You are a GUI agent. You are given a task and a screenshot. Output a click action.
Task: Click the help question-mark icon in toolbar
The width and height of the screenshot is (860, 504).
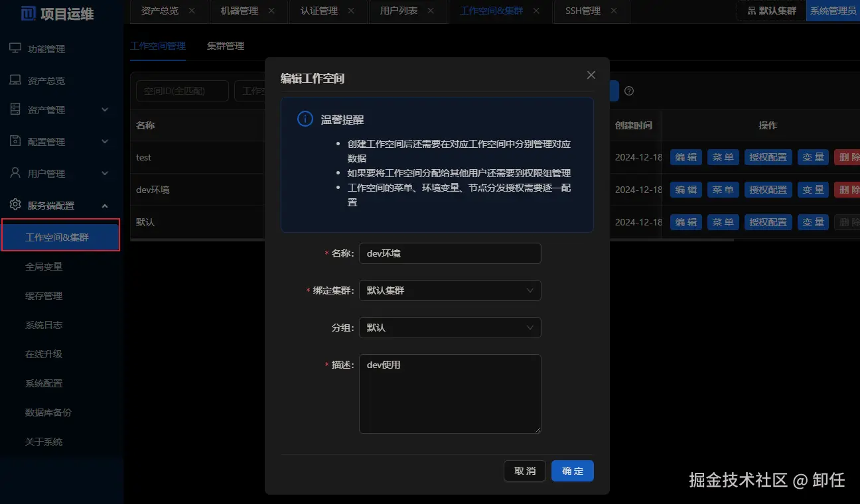click(x=629, y=91)
